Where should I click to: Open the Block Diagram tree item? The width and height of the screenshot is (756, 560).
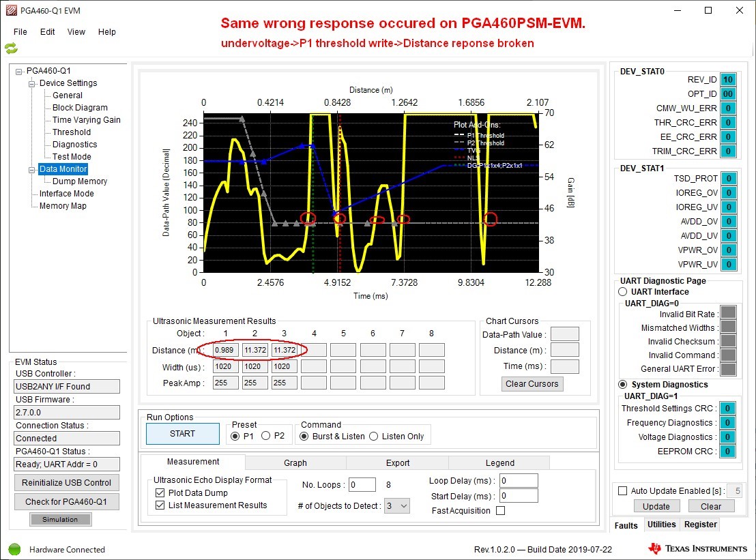coord(80,108)
